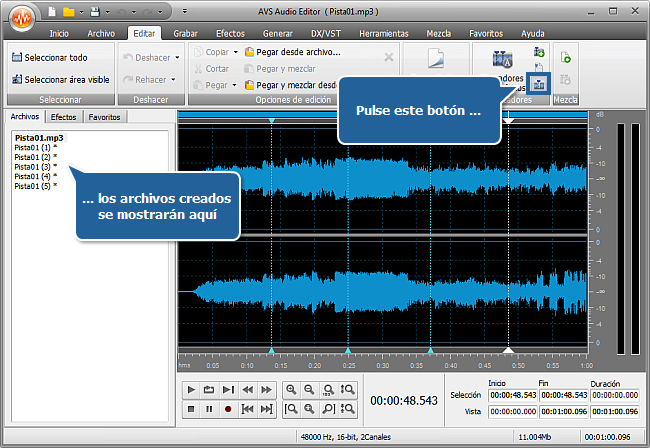
Task: Go to the Efectos ribbon tab
Action: (x=230, y=34)
